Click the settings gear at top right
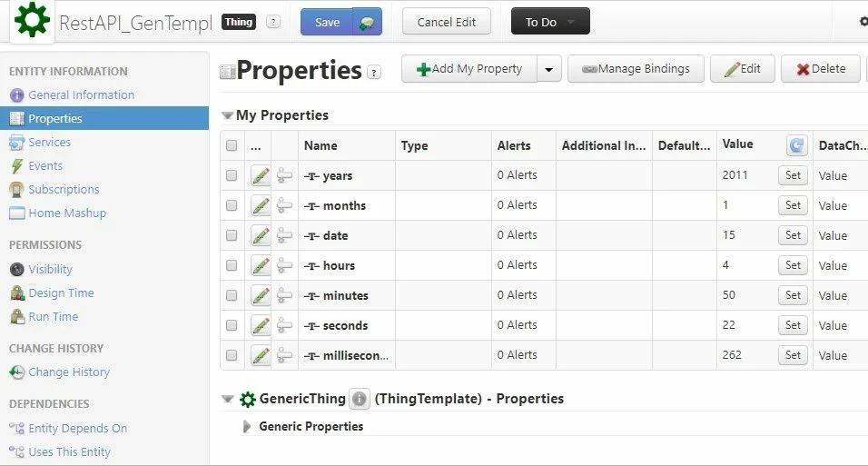 (863, 21)
